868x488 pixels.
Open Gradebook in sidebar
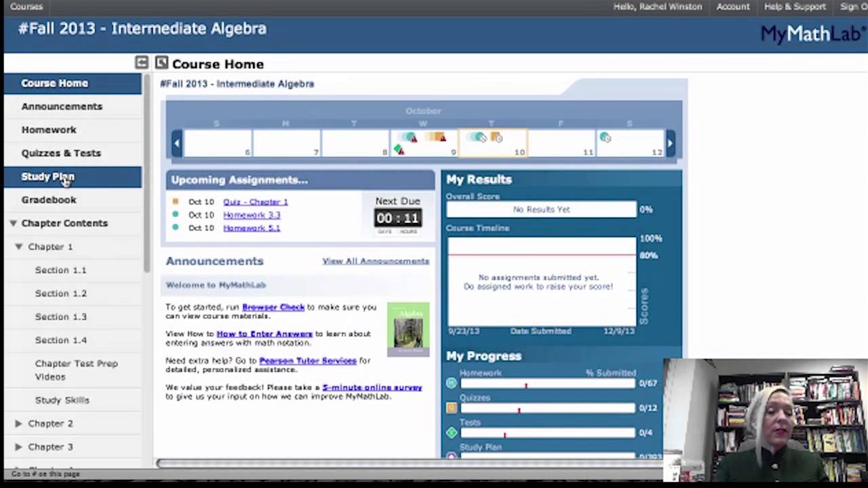[x=73, y=200]
